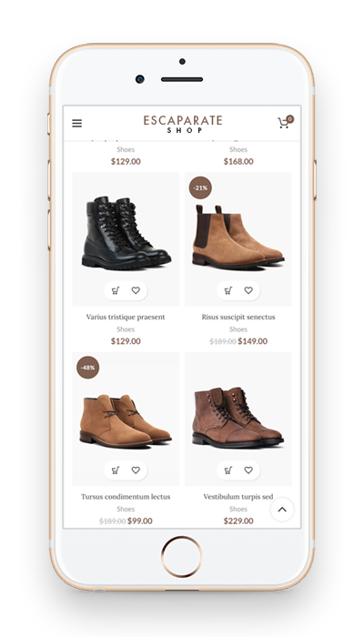Open the Risus suscipit senectus product title
The width and height of the screenshot is (364, 637).
click(238, 317)
